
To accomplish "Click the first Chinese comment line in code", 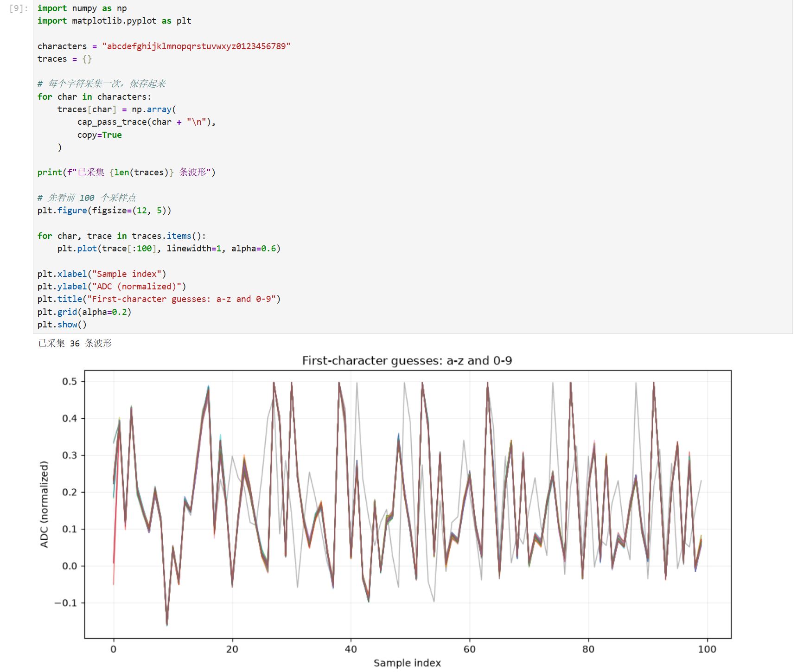I will [x=102, y=84].
